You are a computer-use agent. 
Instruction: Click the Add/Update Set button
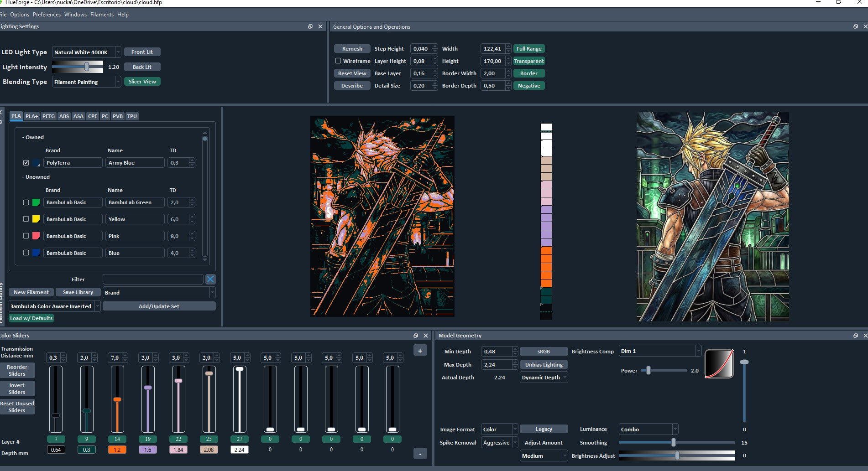(159, 306)
